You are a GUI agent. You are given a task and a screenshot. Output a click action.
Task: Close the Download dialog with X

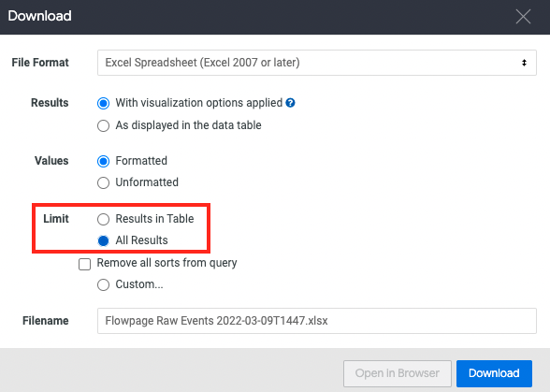(x=523, y=17)
